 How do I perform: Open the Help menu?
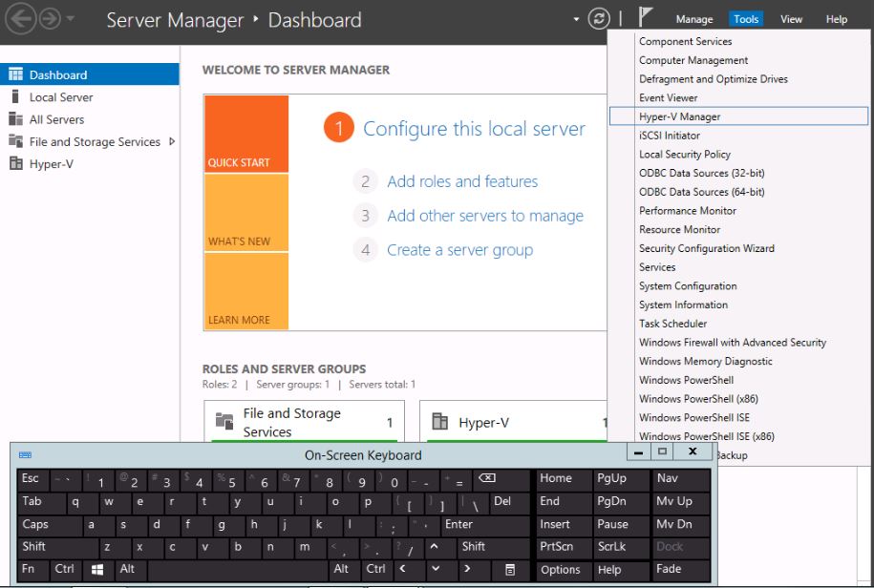[x=836, y=19]
